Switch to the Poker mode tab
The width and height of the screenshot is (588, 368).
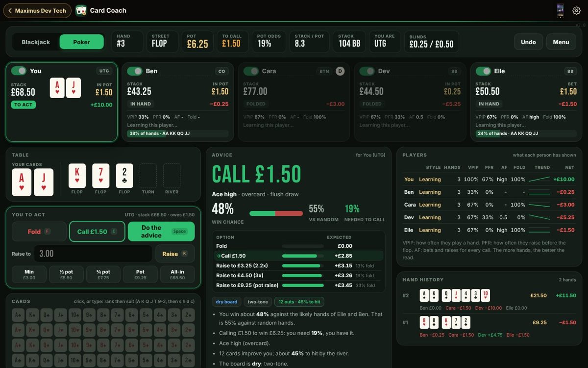coord(81,42)
